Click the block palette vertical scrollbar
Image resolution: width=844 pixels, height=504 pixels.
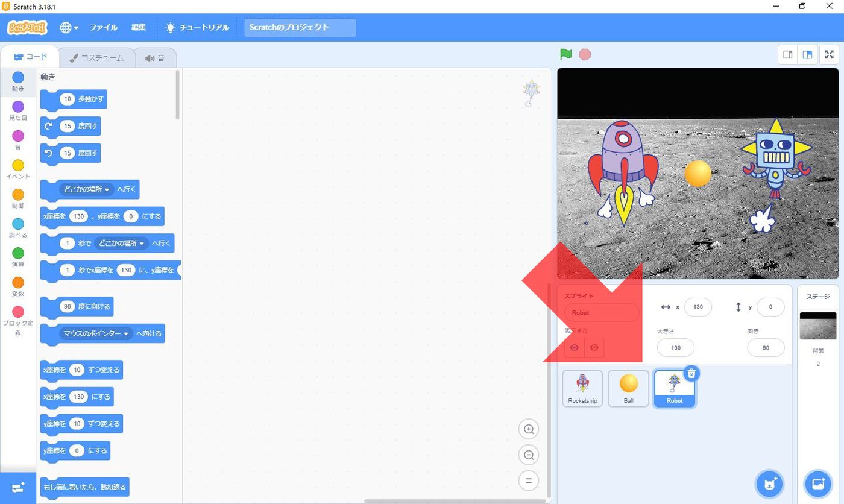(178, 95)
